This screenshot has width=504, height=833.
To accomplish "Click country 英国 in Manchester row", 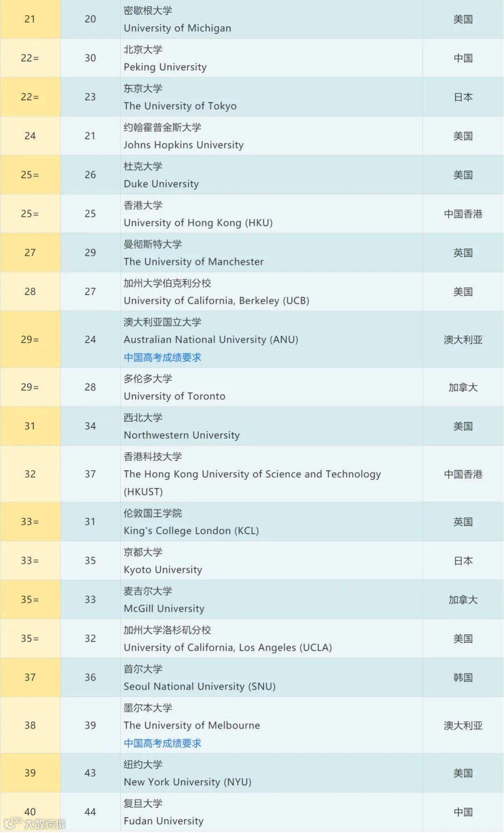I will [463, 252].
